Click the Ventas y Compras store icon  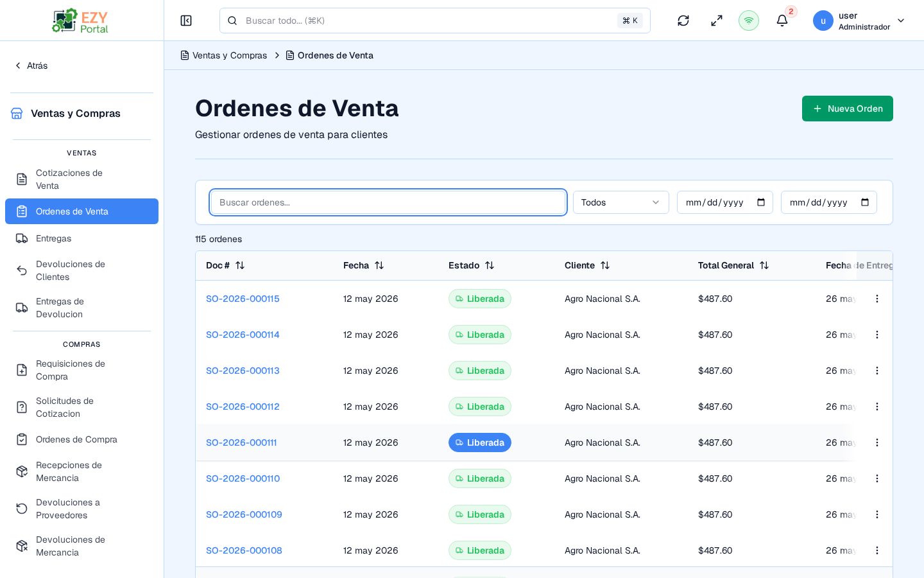tap(17, 114)
